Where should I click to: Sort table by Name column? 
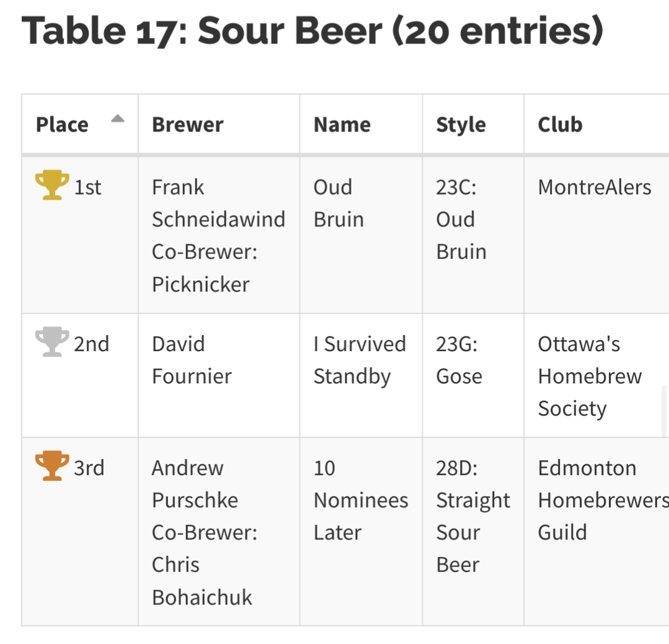(342, 125)
